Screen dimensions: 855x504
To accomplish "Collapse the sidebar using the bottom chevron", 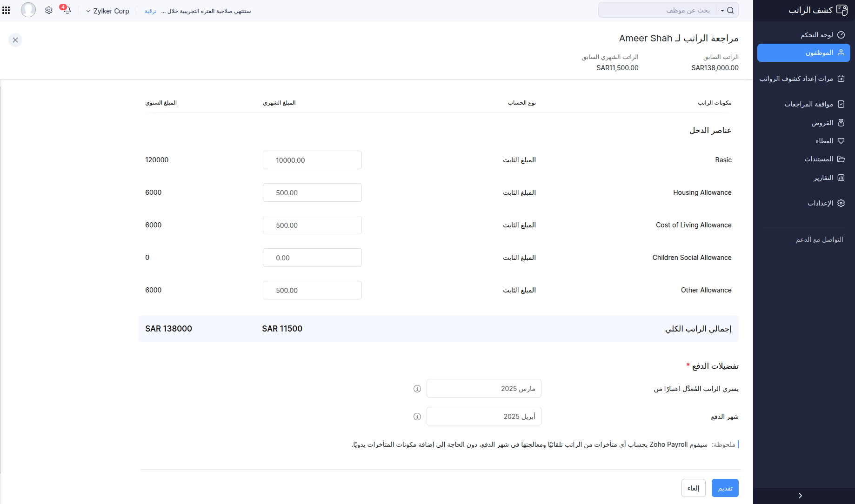I will pos(800,495).
